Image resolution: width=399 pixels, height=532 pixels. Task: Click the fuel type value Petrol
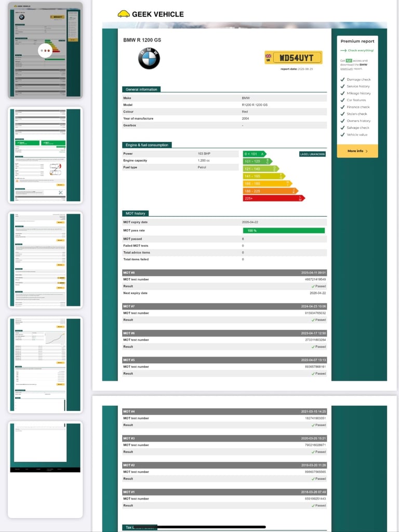click(202, 167)
